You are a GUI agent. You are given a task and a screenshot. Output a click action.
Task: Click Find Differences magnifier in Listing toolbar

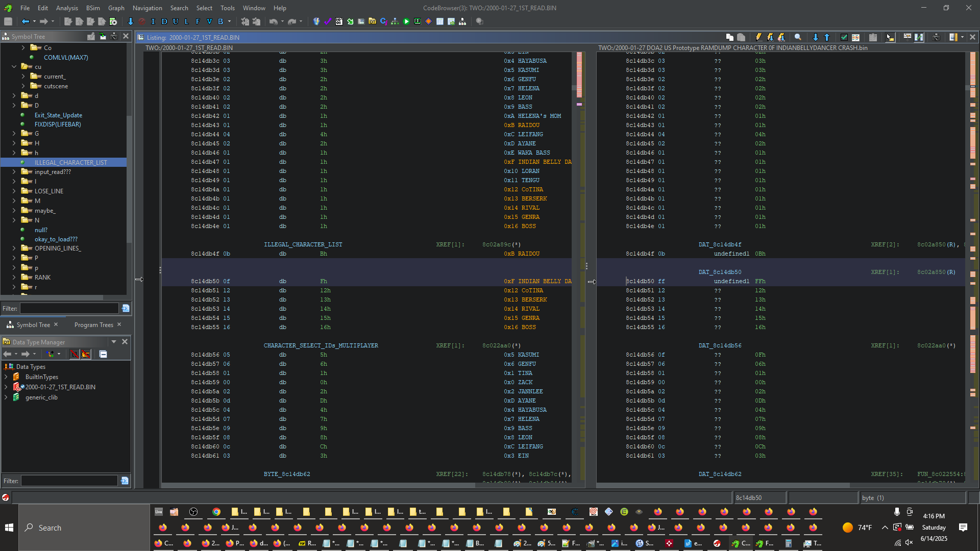(798, 37)
